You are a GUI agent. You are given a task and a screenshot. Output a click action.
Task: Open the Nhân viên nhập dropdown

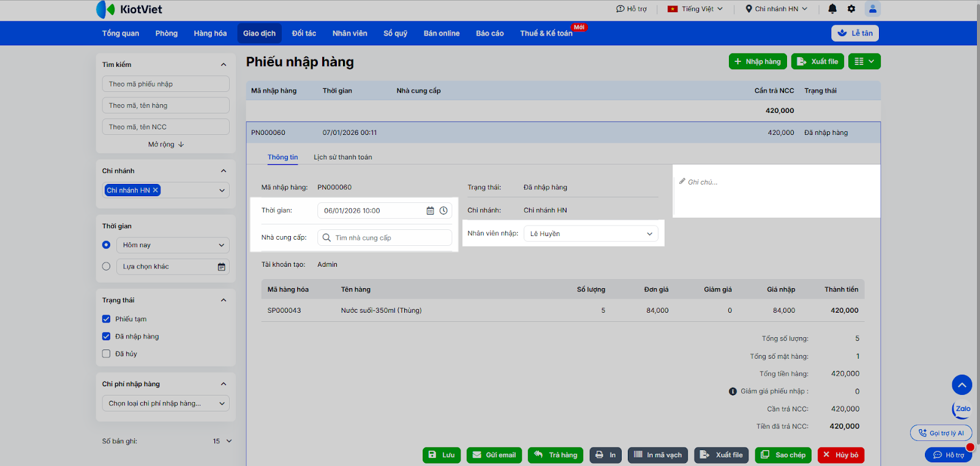tap(590, 234)
